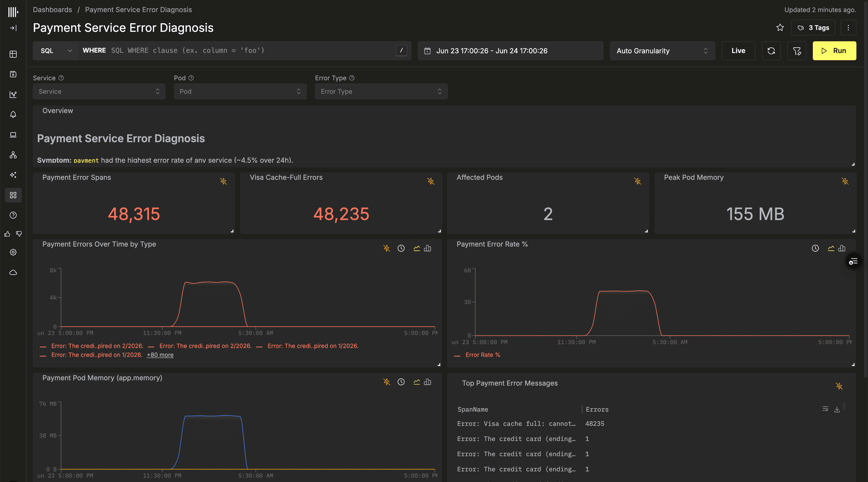Image resolution: width=868 pixels, height=482 pixels.
Task: Click the filter-off icon on Peak Pod Memory
Action: click(845, 181)
